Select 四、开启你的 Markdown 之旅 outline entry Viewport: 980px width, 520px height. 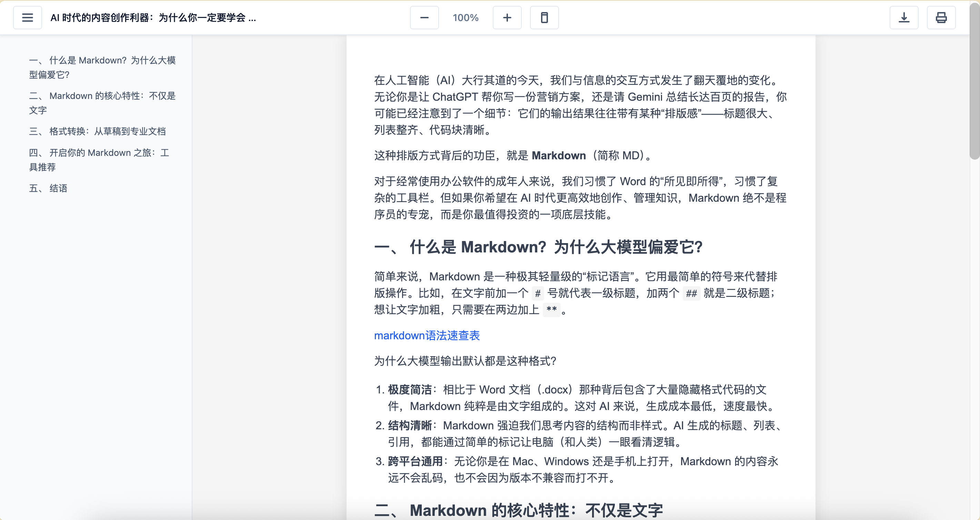point(100,160)
